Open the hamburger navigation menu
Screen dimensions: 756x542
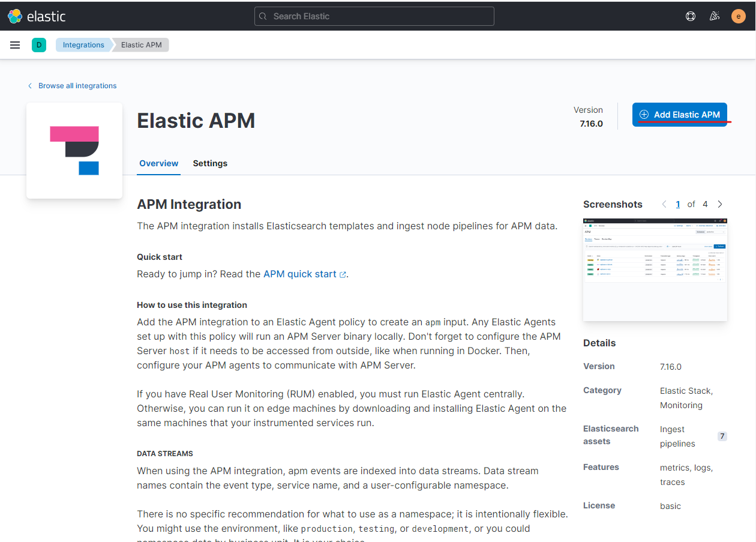point(15,45)
